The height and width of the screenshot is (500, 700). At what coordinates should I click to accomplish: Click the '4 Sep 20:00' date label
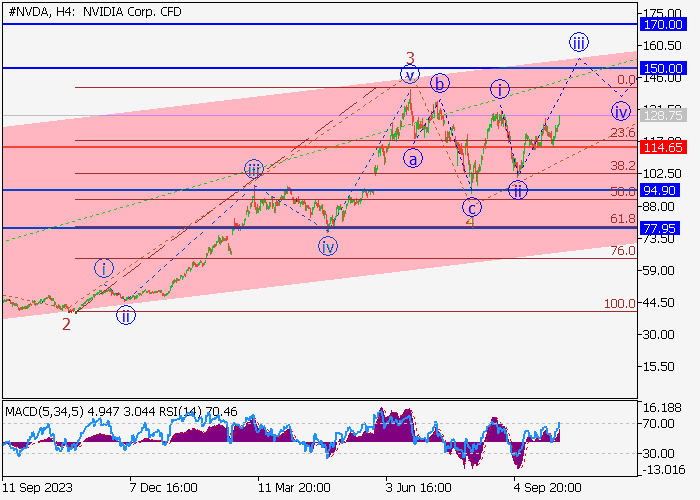(x=546, y=488)
